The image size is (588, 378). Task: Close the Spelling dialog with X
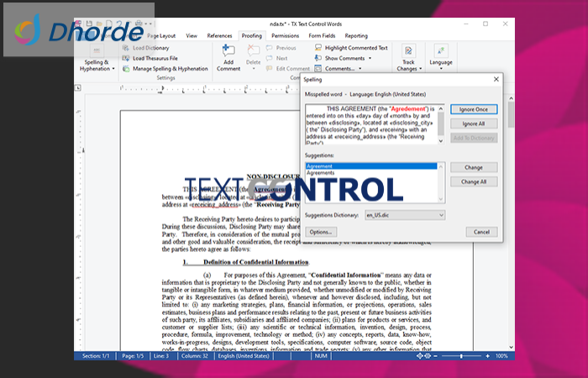[496, 81]
